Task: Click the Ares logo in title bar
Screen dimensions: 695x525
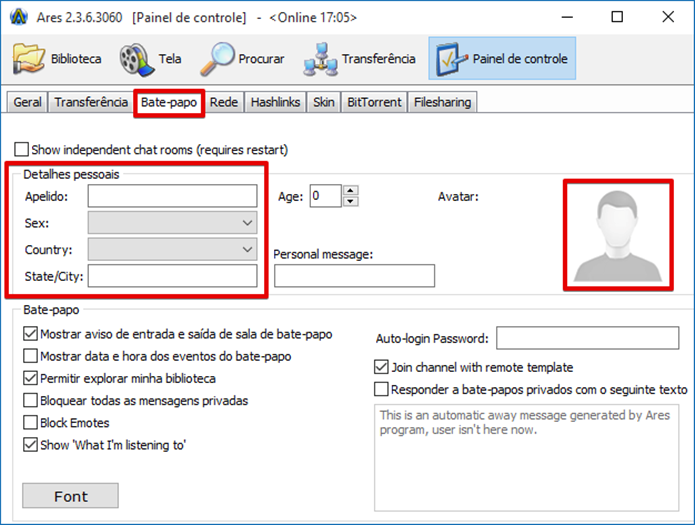Action: [19, 17]
